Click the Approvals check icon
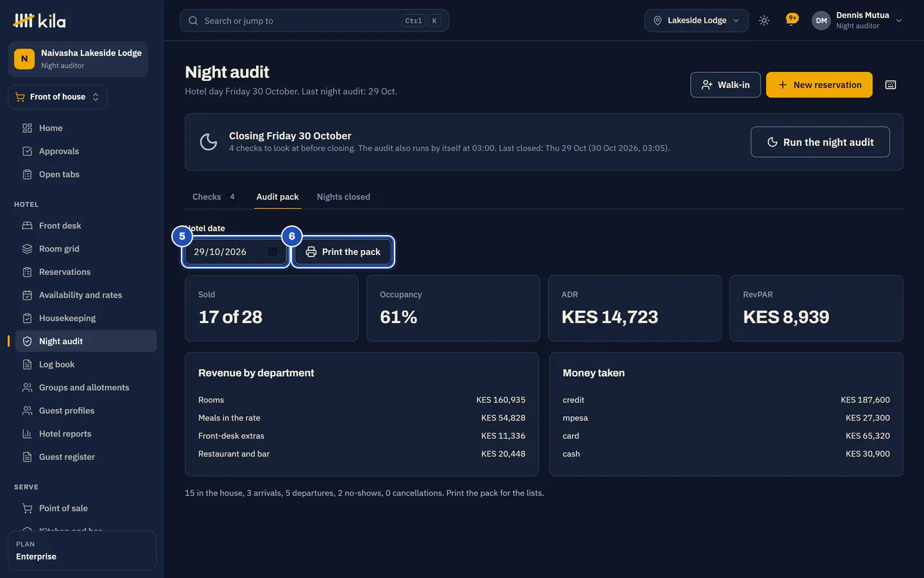Viewport: 924px width, 578px height. (x=27, y=152)
